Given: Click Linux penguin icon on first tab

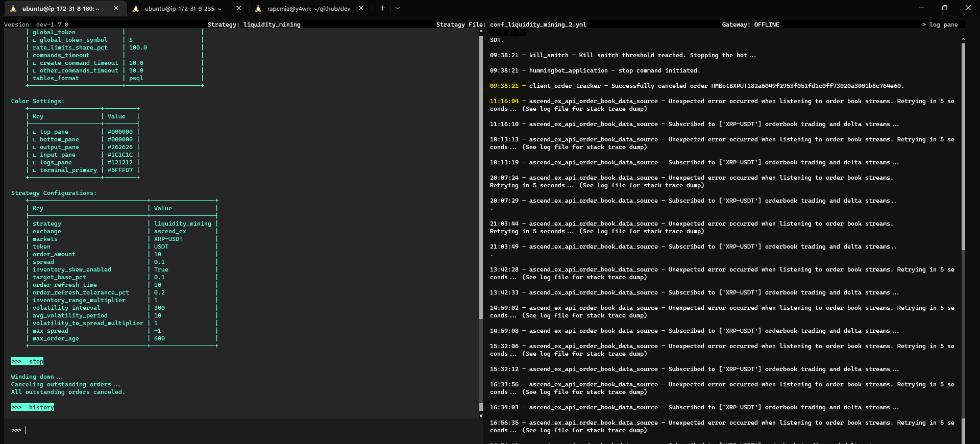Looking at the screenshot, I should click(13, 9).
